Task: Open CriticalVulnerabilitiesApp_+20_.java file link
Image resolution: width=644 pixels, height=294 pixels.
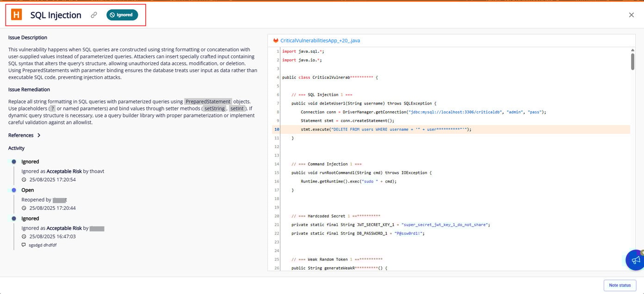Action: coord(320,41)
